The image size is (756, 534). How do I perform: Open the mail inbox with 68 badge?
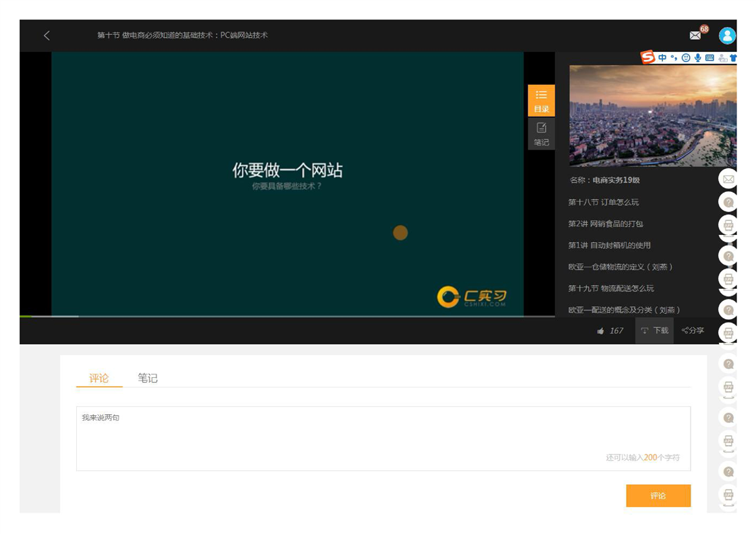695,36
